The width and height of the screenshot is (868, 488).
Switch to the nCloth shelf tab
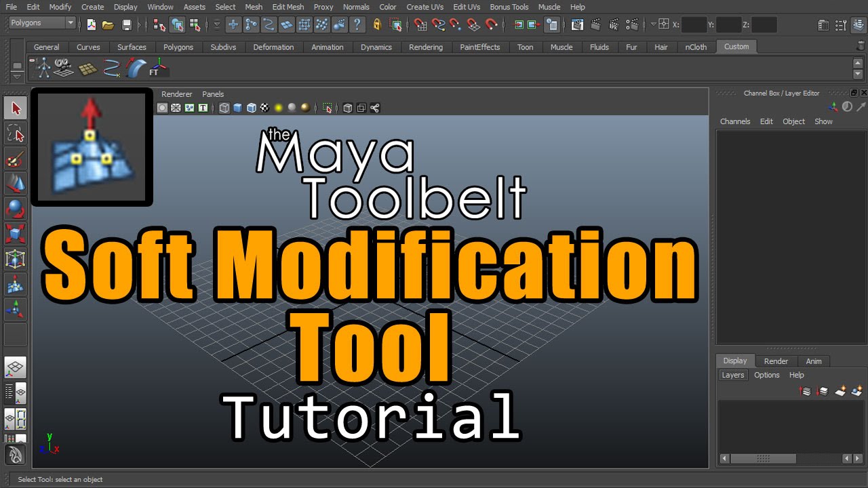[696, 47]
